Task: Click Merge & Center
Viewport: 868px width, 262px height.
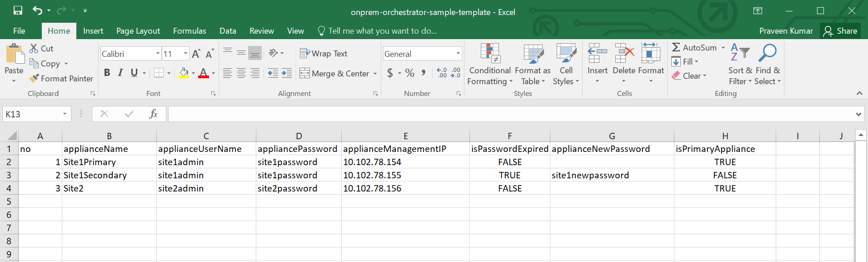Action: click(x=334, y=73)
